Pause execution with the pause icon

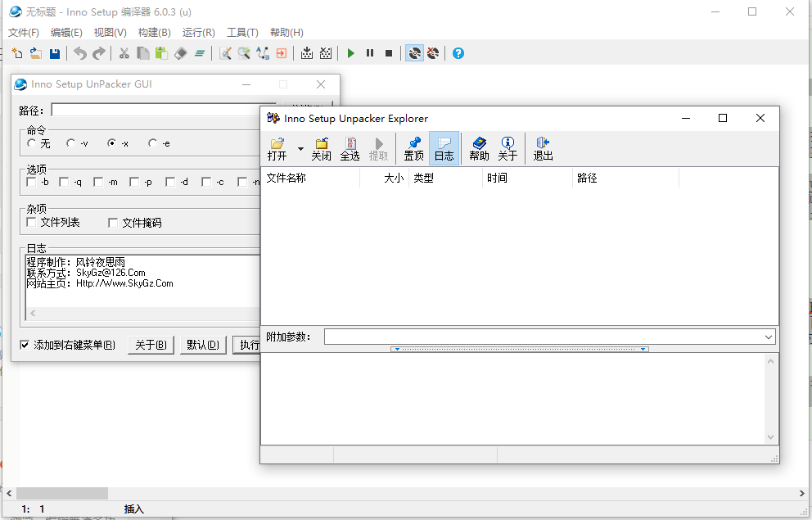pos(370,53)
